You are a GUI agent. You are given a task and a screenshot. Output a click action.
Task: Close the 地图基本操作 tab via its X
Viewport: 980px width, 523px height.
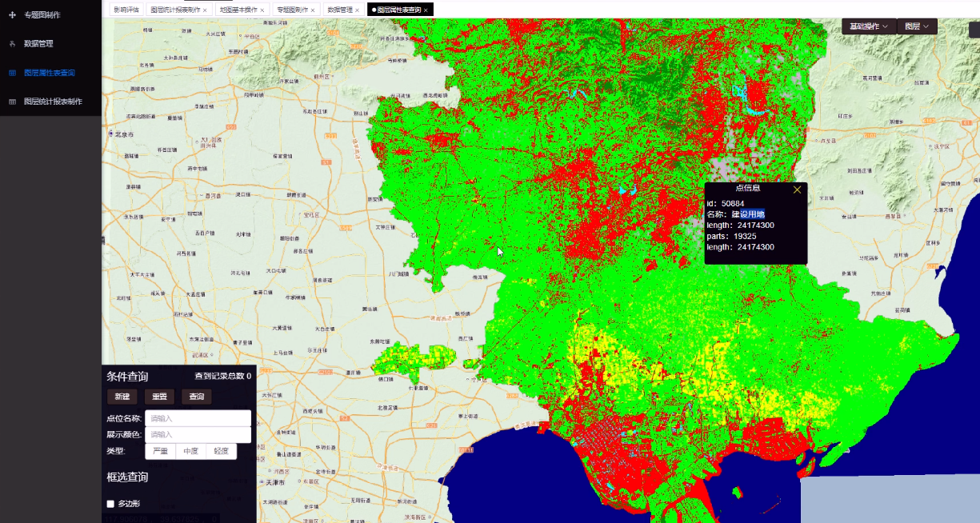pyautogui.click(x=262, y=10)
